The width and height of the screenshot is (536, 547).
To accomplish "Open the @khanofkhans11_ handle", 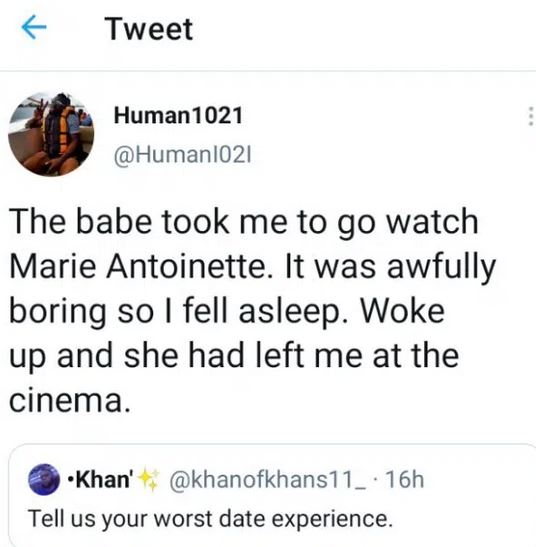I will point(268,480).
